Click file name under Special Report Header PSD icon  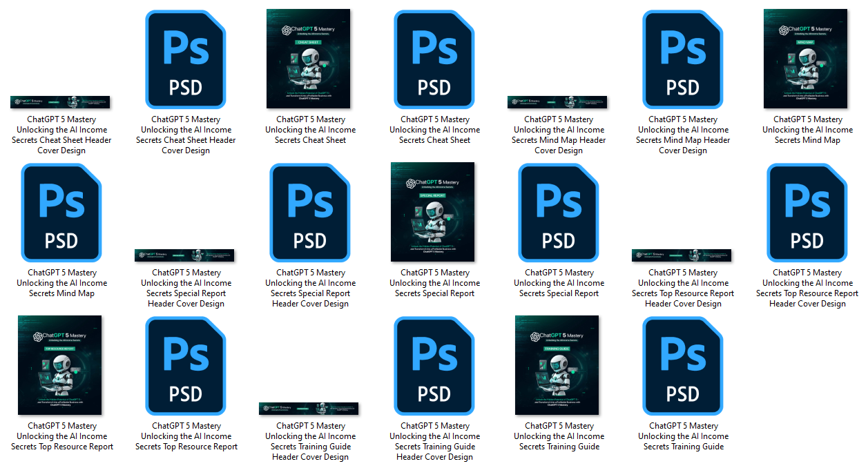[x=311, y=288]
